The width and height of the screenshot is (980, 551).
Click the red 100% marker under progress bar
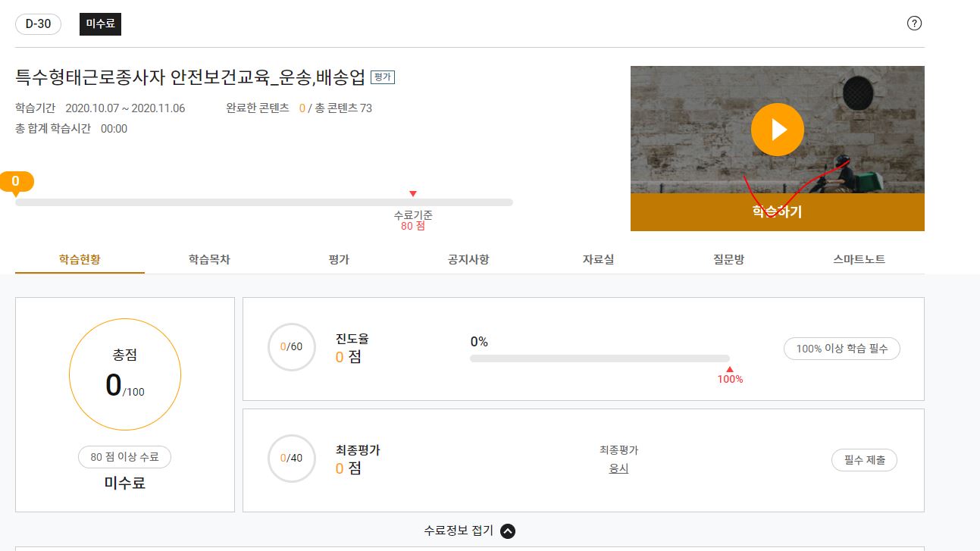tap(730, 375)
